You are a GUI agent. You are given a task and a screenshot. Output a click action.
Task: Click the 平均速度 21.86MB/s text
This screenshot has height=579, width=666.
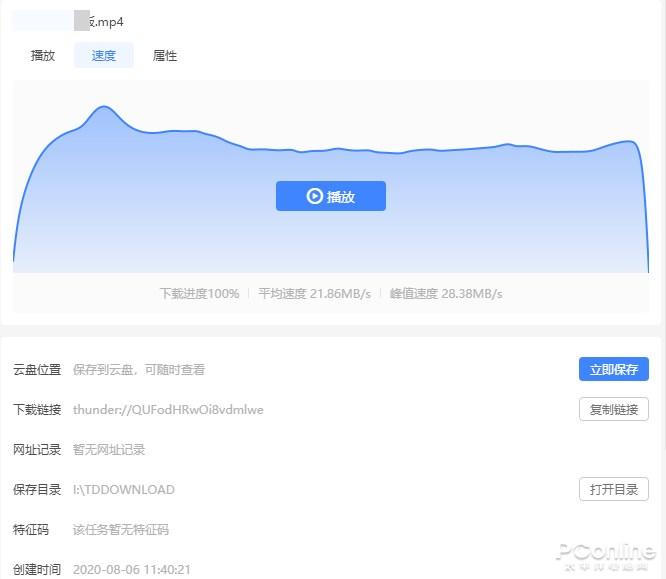315,294
